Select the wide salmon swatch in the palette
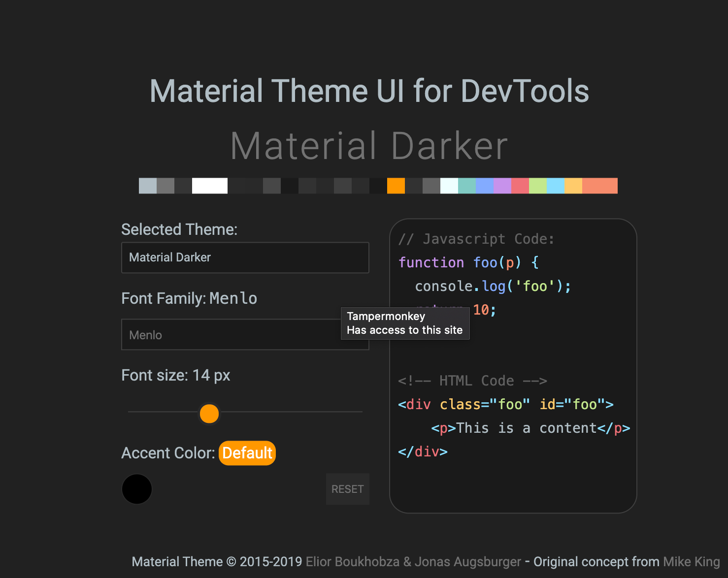 [600, 186]
